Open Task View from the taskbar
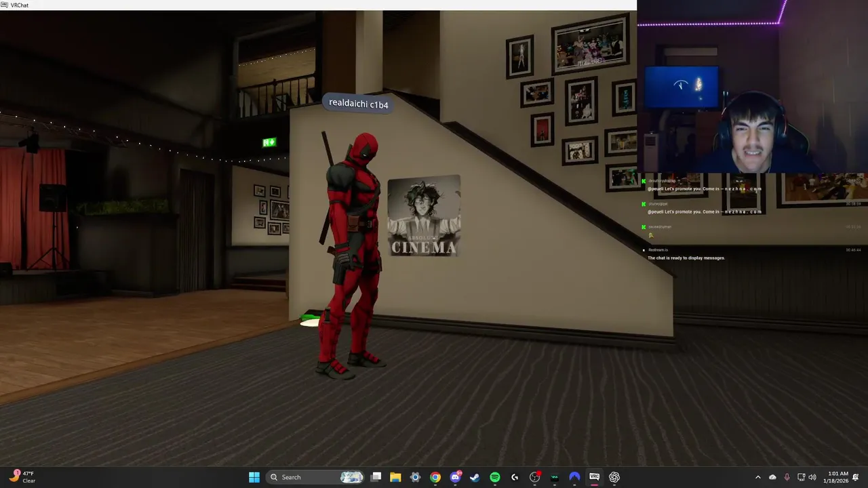 pyautogui.click(x=376, y=477)
